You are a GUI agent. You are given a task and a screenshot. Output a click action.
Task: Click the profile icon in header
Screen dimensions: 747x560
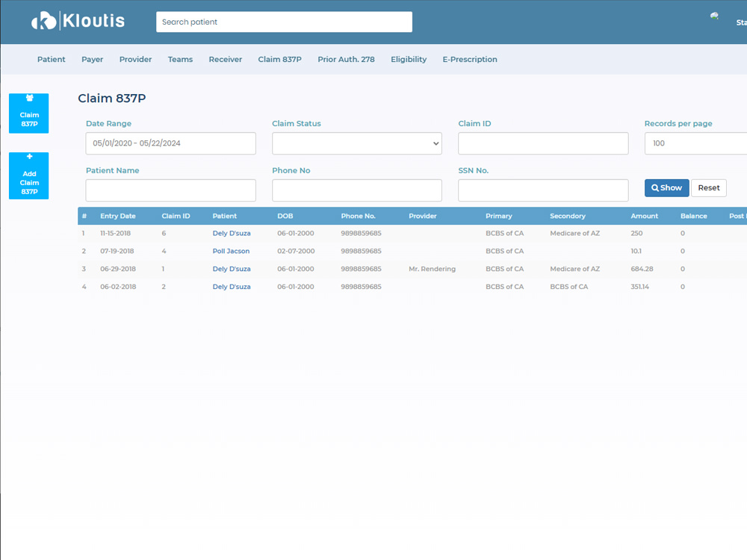[714, 16]
